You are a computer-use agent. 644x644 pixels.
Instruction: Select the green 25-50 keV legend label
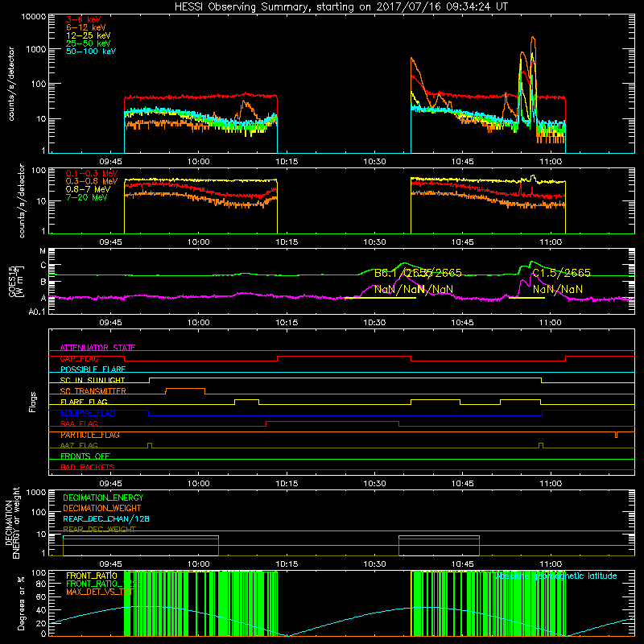click(88, 43)
